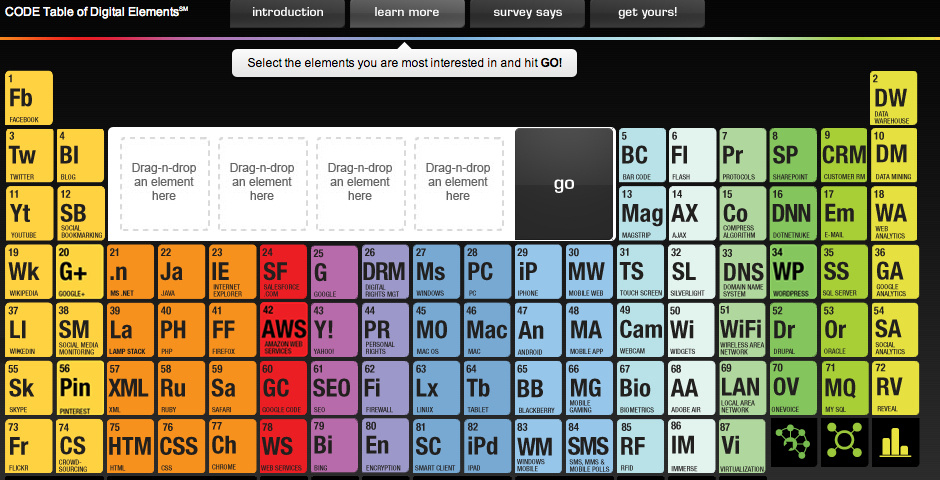Hit the go button
This screenshot has width=940, height=480.
(564, 184)
